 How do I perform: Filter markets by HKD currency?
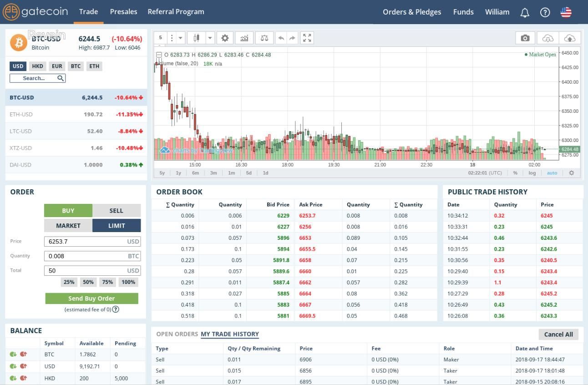(37, 66)
